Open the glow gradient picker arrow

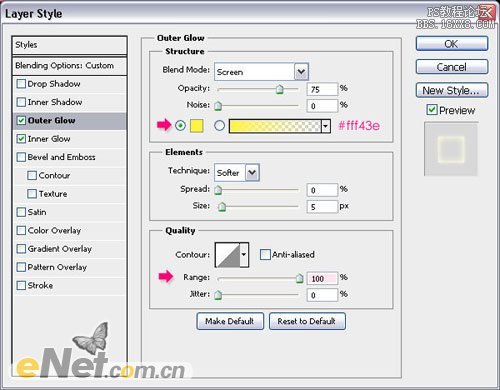pyautogui.click(x=326, y=126)
